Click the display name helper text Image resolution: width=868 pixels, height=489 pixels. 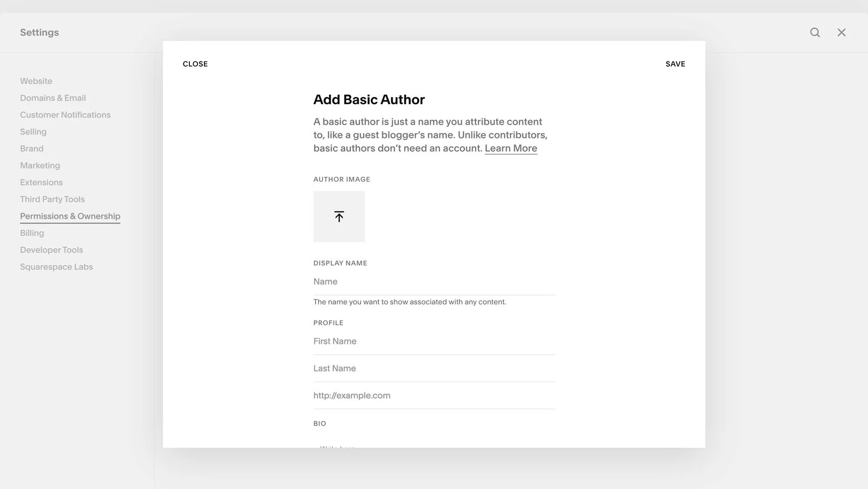[x=410, y=302]
